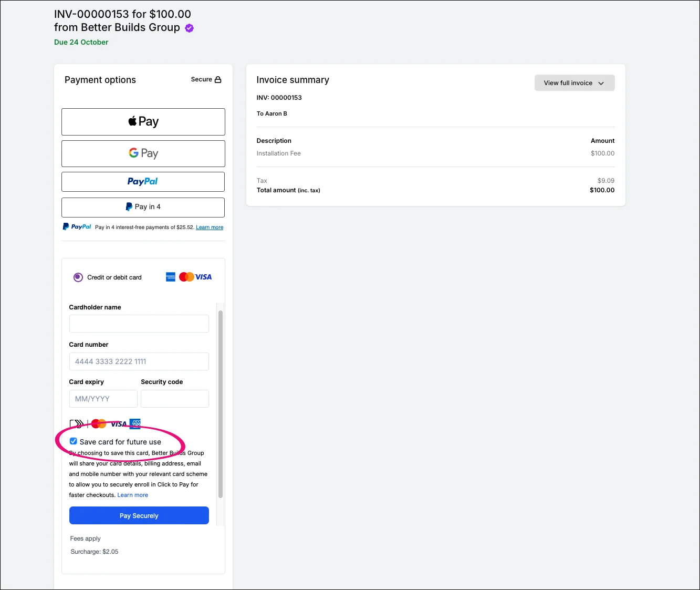
Task: Click the Visa icon below the security code
Action: [119, 424]
